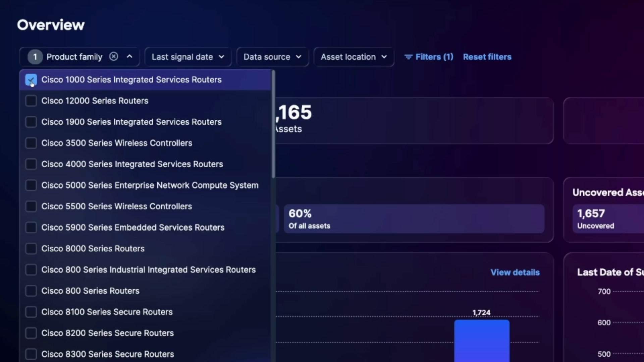
Task: Tick Cisco 8000 Series Routers checkbox
Action: [x=31, y=249]
